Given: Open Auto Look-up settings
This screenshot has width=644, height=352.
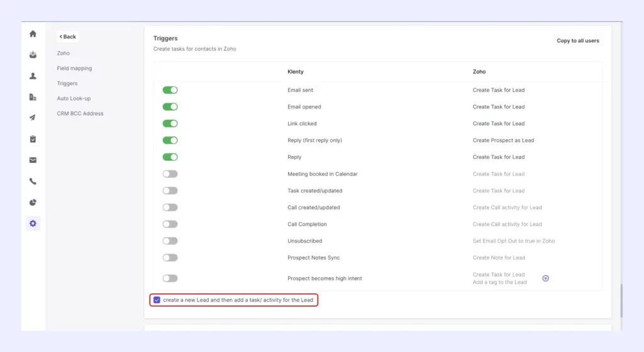Looking at the screenshot, I should pyautogui.click(x=74, y=98).
